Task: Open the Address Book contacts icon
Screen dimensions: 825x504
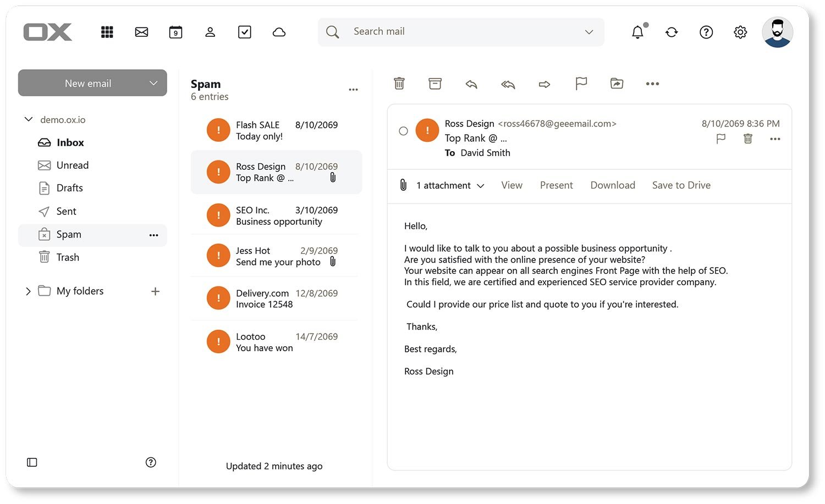Action: tap(210, 32)
